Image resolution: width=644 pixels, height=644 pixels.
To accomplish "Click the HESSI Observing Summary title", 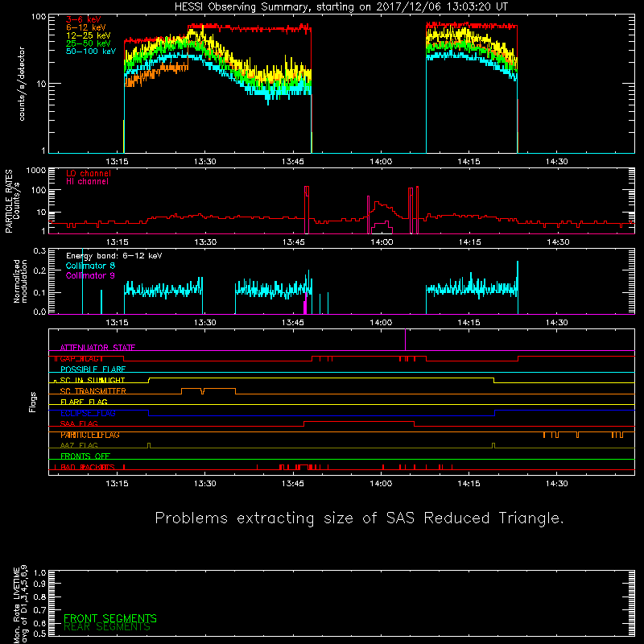I will click(341, 7).
